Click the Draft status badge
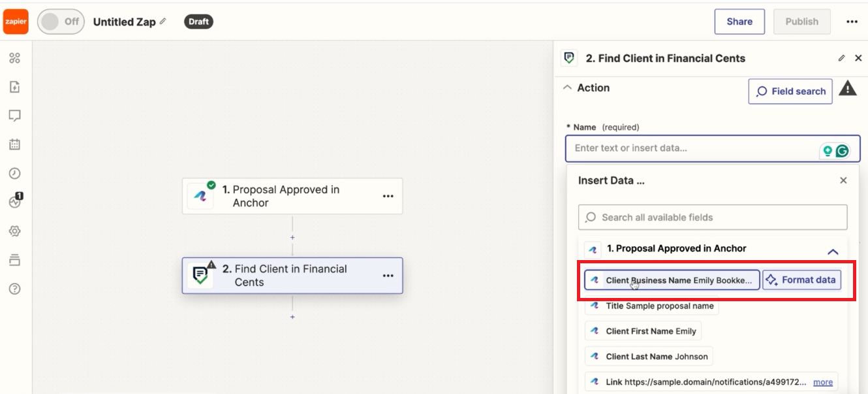 [198, 22]
